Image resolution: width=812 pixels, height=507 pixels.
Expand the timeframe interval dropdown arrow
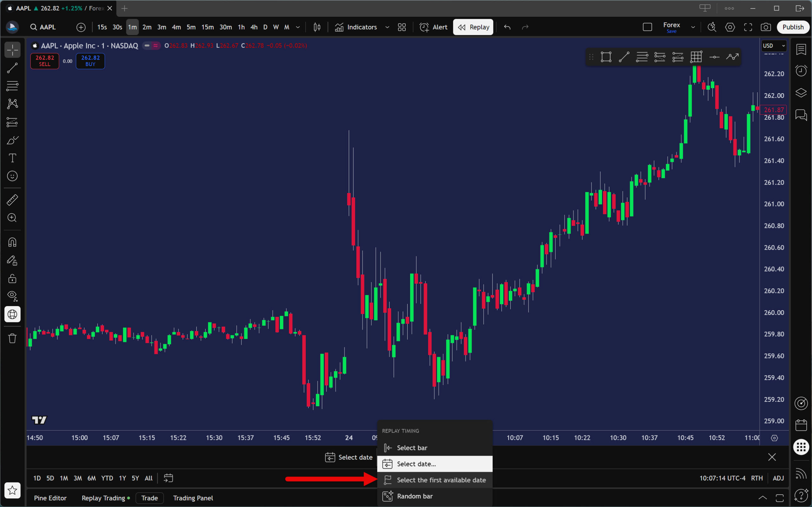click(298, 27)
